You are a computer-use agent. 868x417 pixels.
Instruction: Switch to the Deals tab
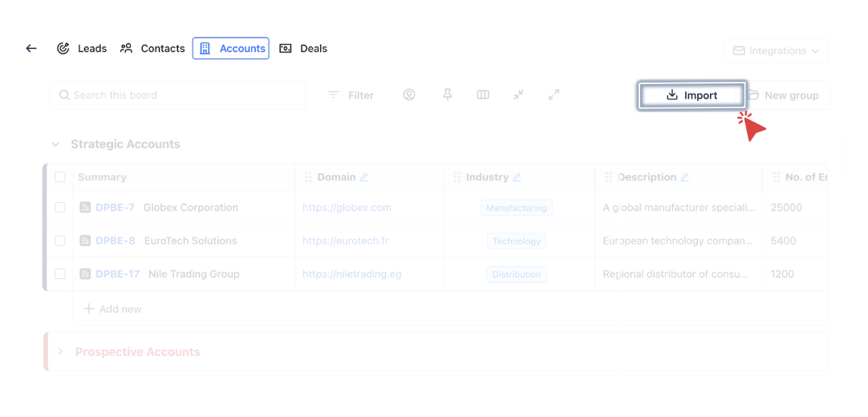(x=303, y=49)
